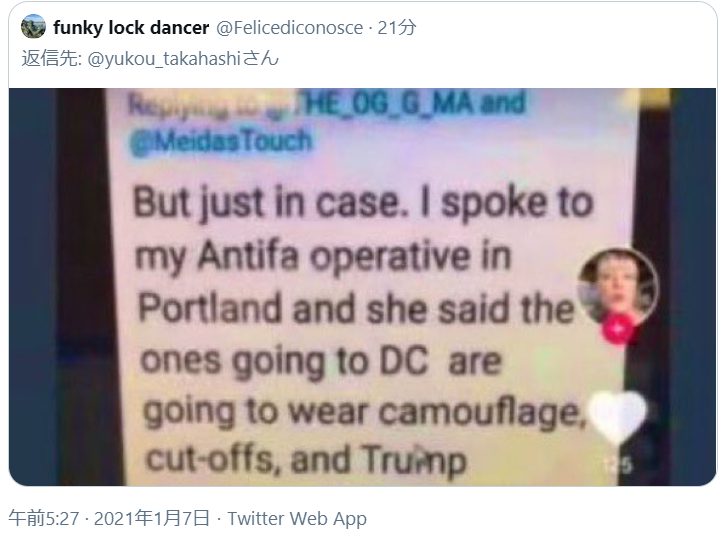Viewport: 725px width, 539px height.
Task: Open @yukou_takahashi reply mention
Action: click(x=183, y=59)
